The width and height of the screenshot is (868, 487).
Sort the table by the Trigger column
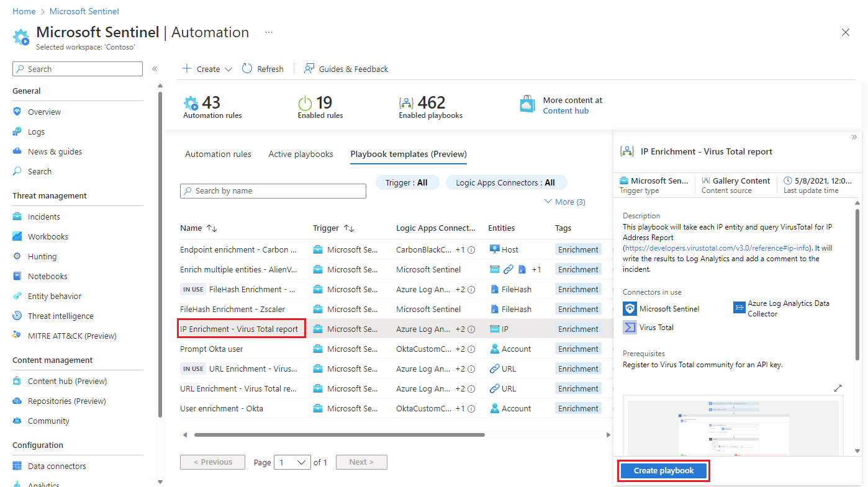click(x=335, y=228)
